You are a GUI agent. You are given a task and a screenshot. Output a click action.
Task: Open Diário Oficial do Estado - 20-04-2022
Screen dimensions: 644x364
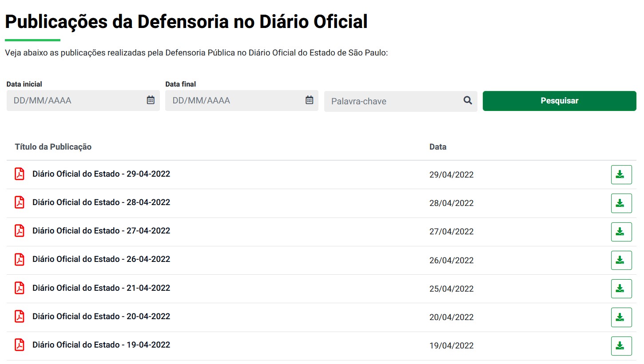click(x=101, y=317)
